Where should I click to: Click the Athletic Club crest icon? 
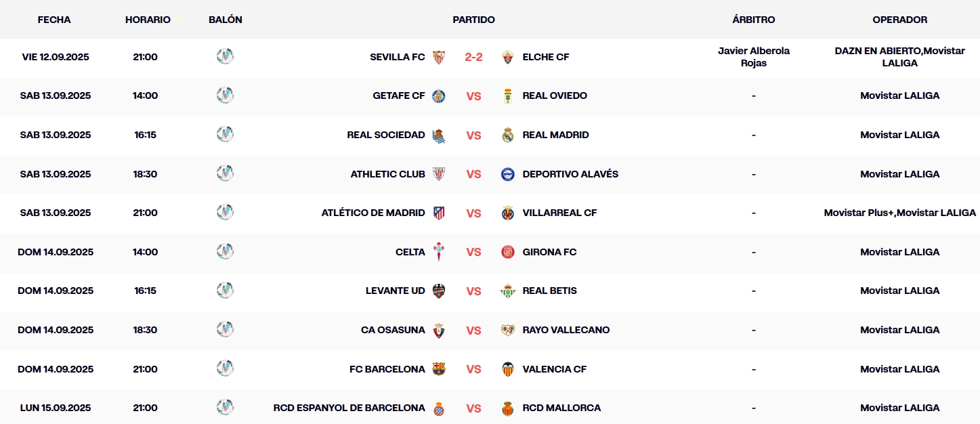click(x=440, y=174)
